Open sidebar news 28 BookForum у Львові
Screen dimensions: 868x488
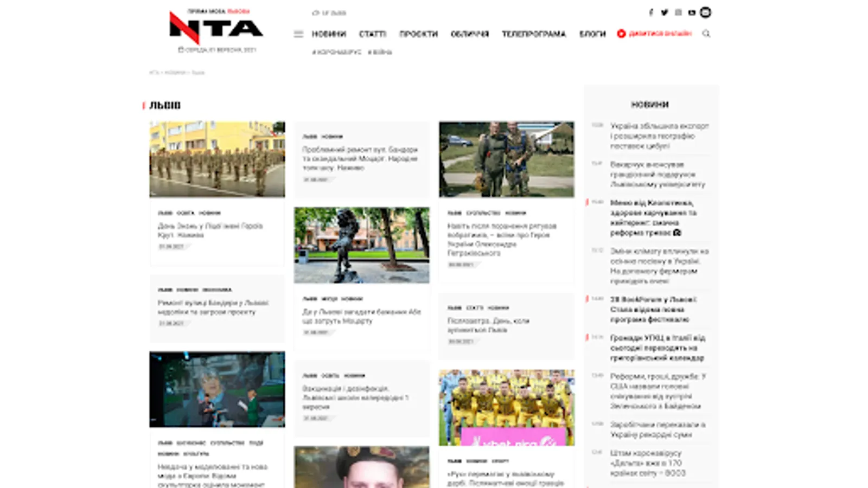654,310
